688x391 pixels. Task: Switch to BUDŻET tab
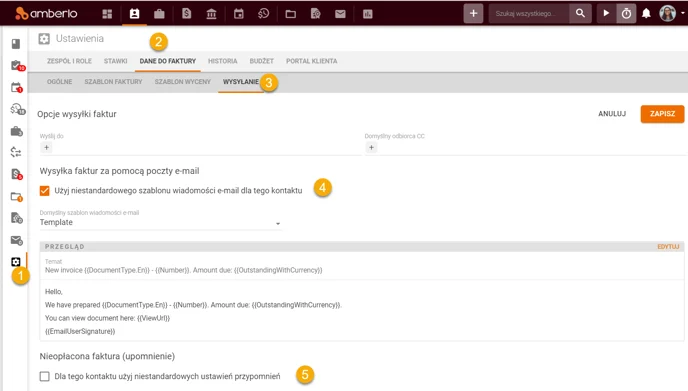coord(262,61)
